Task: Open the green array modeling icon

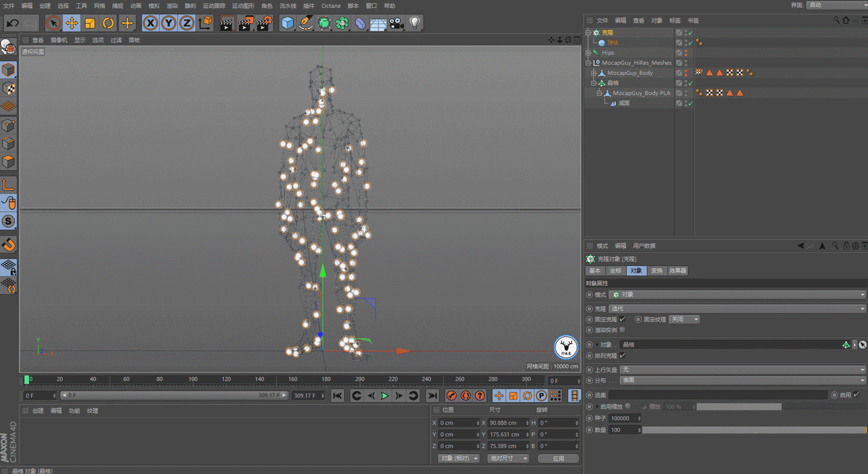Action: [x=342, y=23]
